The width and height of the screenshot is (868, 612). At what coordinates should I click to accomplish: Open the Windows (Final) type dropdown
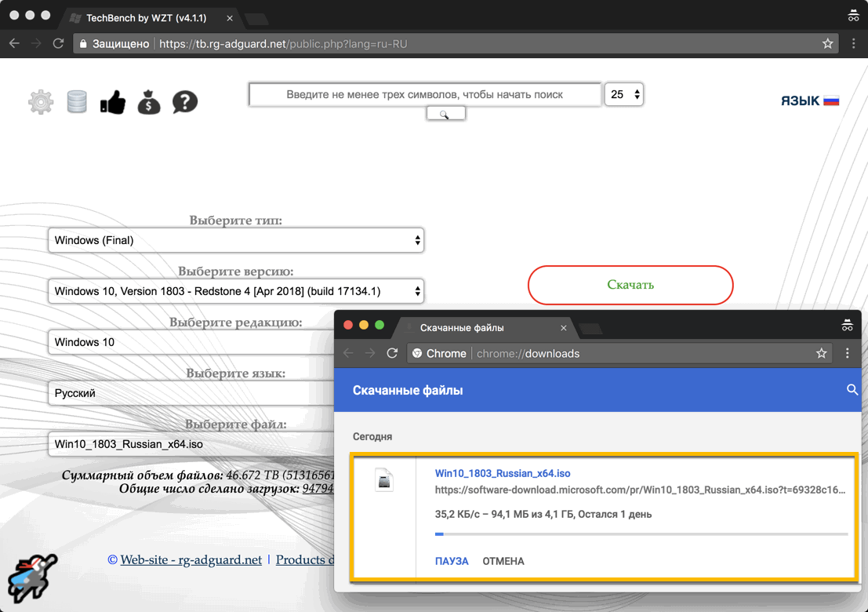pyautogui.click(x=235, y=240)
